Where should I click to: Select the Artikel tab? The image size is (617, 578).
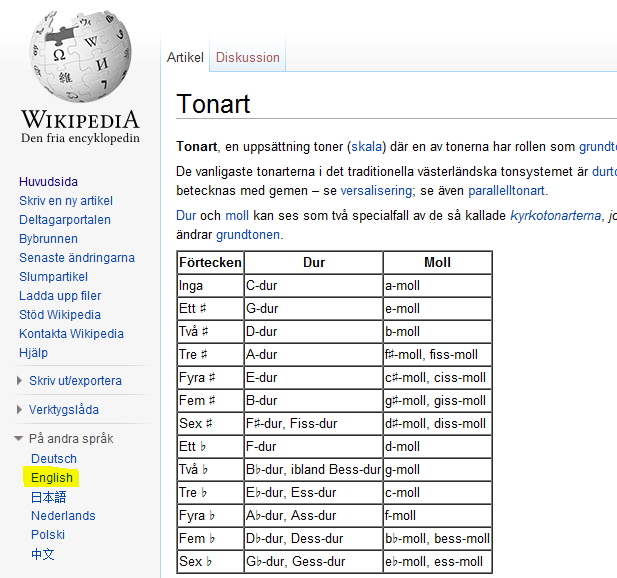pyautogui.click(x=185, y=58)
